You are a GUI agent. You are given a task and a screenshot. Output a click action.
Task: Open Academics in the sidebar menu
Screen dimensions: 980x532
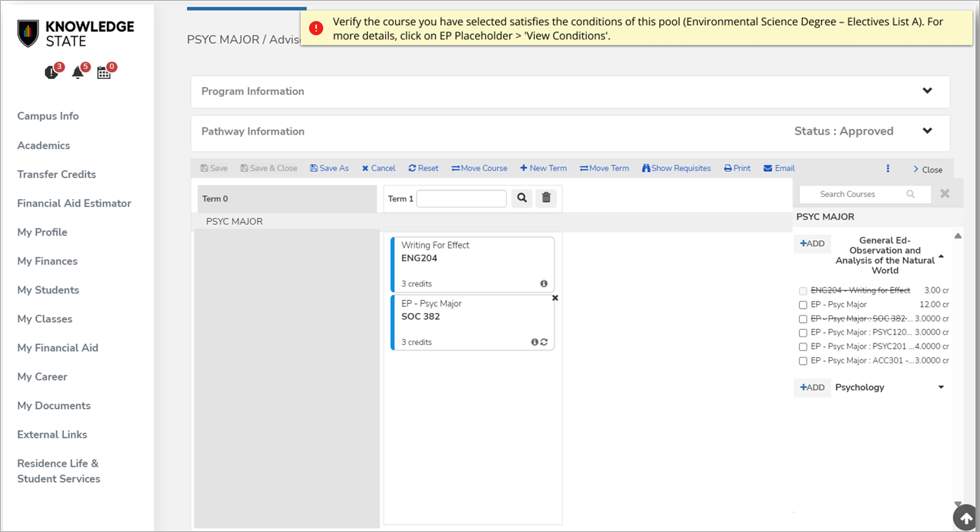point(43,145)
